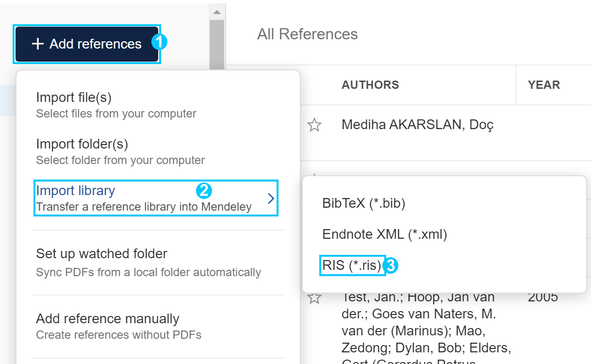591x364 pixels.
Task: Star the Test, Jan. 2005 reference
Action: coord(314,298)
